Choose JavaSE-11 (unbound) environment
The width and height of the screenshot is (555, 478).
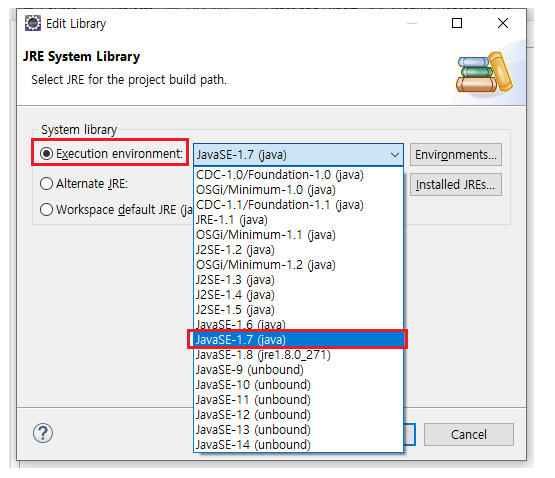point(298,400)
